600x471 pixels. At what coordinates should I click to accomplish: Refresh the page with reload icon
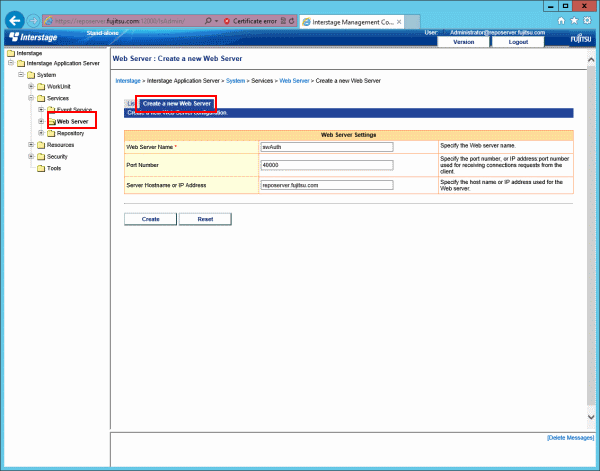coord(292,21)
